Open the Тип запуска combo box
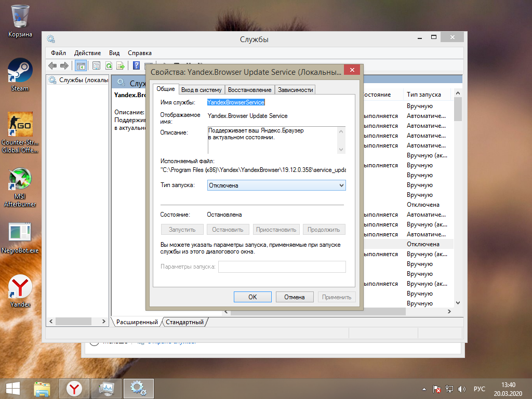 (276, 185)
